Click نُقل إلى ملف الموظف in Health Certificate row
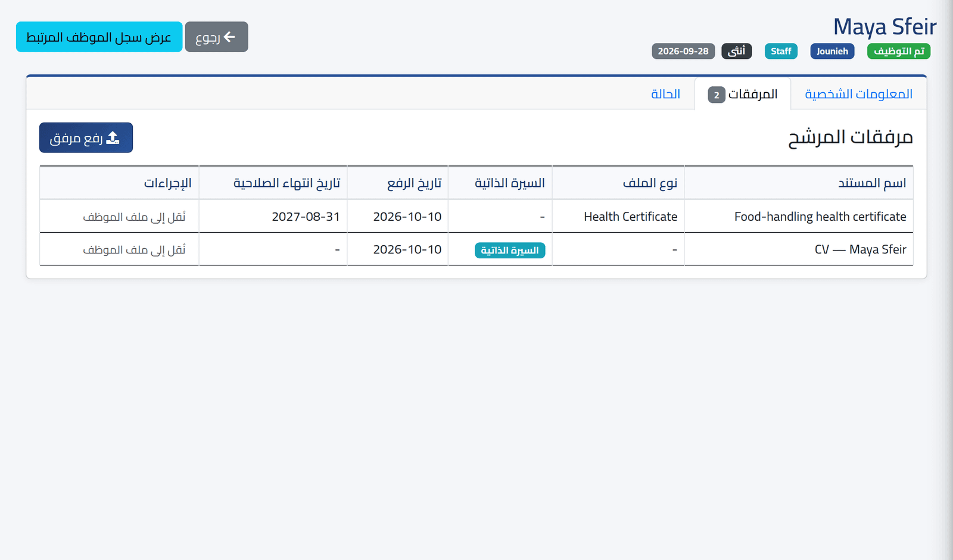 coord(134,217)
